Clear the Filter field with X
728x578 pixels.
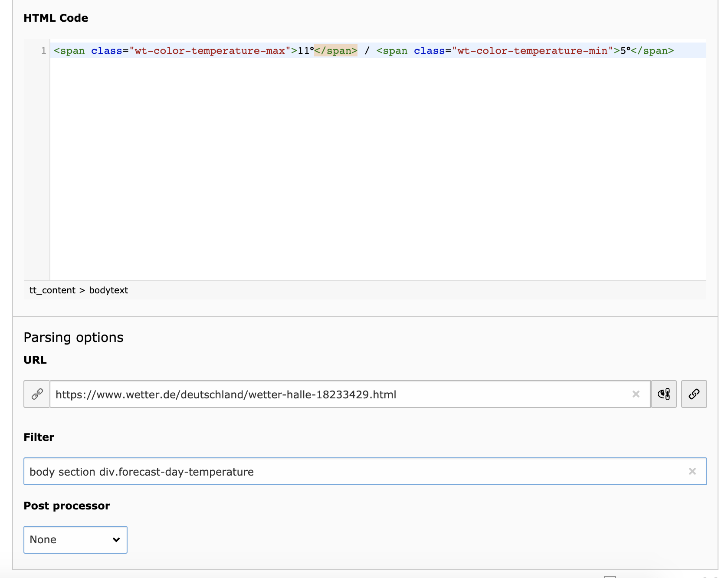coord(692,471)
